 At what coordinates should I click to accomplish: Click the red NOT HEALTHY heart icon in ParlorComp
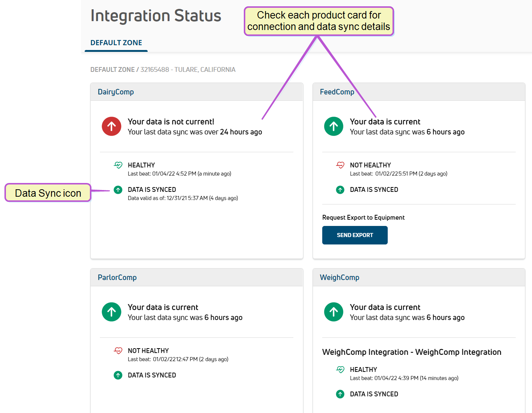pos(118,350)
